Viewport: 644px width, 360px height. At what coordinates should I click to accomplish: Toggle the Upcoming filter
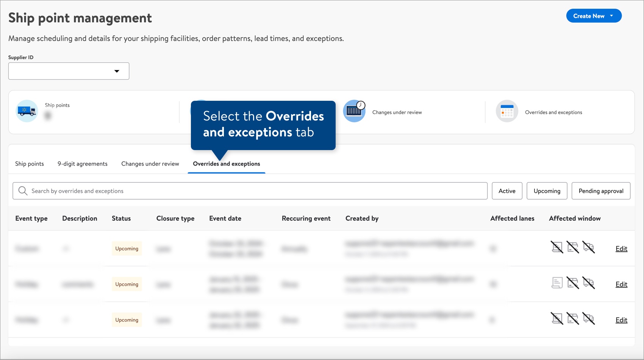coord(547,191)
